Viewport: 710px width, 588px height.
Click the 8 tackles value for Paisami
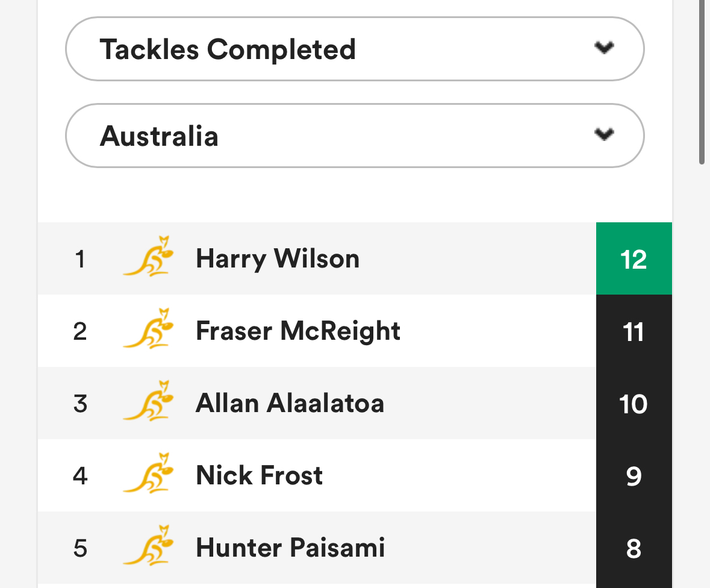634,548
